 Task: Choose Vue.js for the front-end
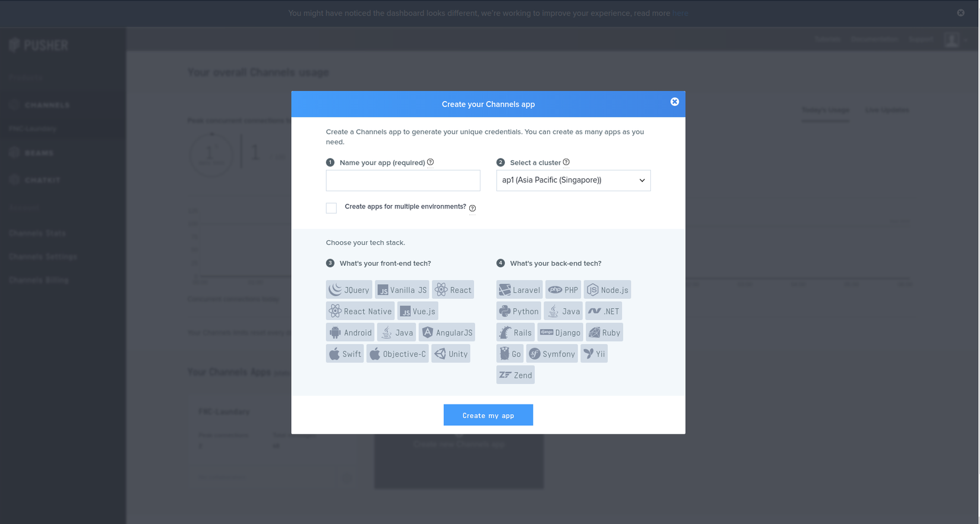pyautogui.click(x=418, y=311)
